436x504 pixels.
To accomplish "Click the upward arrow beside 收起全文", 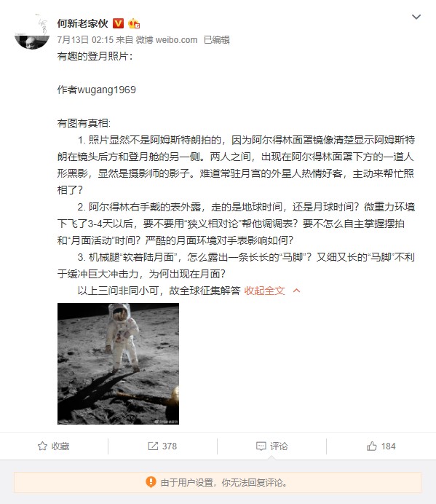I will (296, 291).
